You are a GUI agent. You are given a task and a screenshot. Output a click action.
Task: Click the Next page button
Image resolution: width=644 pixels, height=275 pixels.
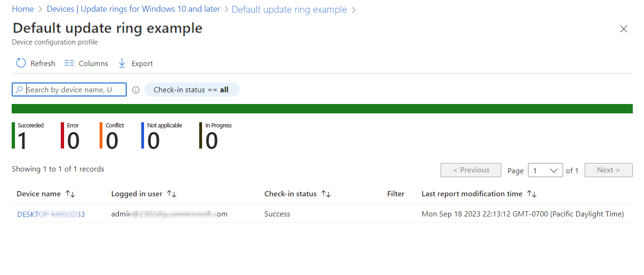[x=608, y=170]
